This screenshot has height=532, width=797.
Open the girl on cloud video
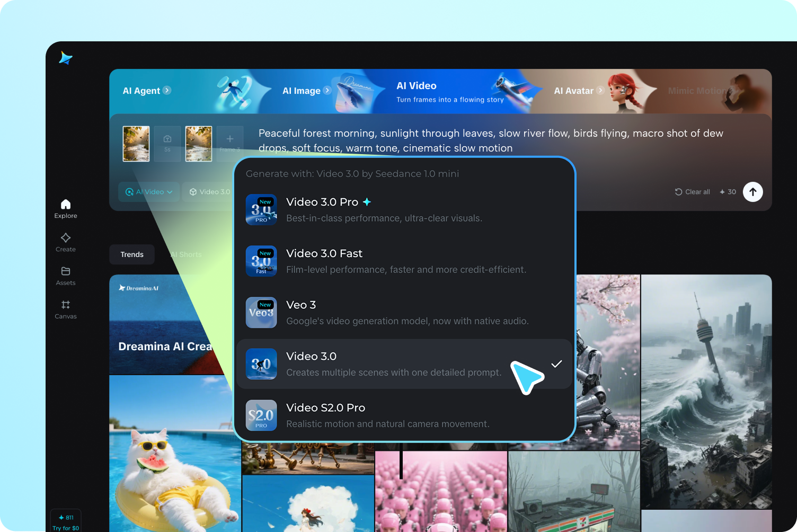(x=308, y=503)
